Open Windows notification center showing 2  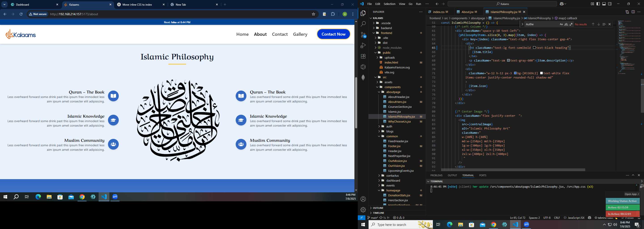coord(637,225)
